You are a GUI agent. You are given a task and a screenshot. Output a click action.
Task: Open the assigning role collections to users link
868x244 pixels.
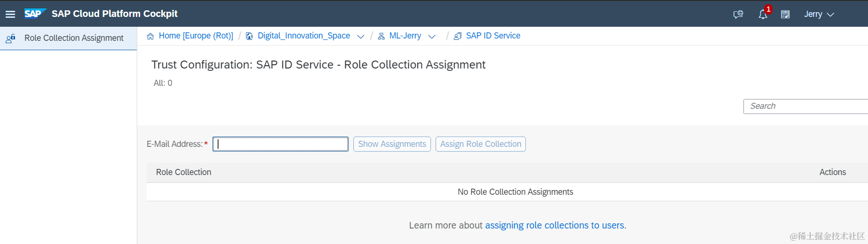555,225
